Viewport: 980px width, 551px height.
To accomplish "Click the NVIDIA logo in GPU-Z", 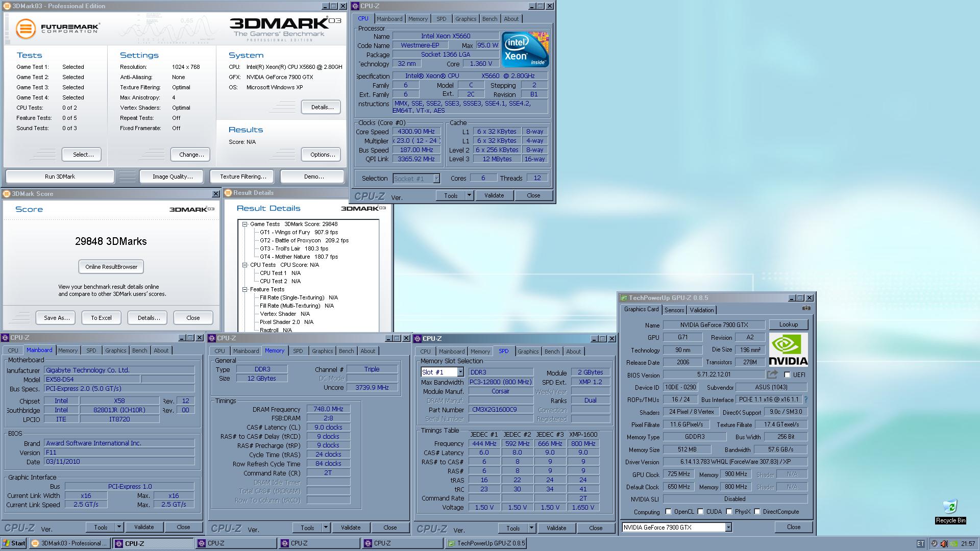I will coord(788,350).
